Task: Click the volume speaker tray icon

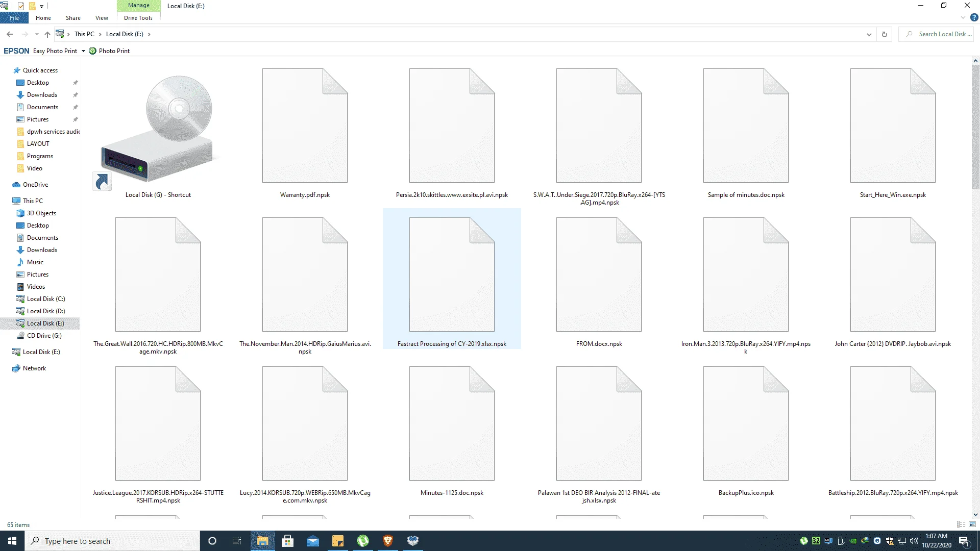Action: tap(914, 541)
